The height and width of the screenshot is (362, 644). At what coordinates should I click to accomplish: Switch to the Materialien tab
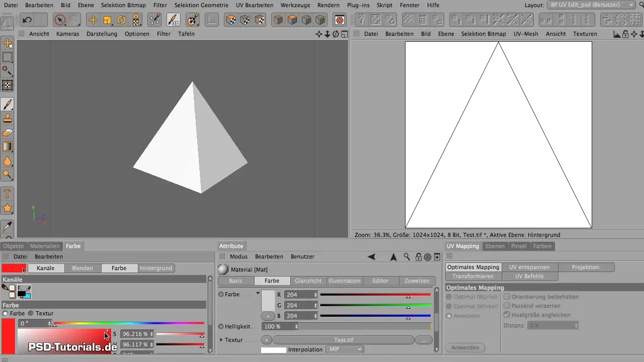(45, 246)
